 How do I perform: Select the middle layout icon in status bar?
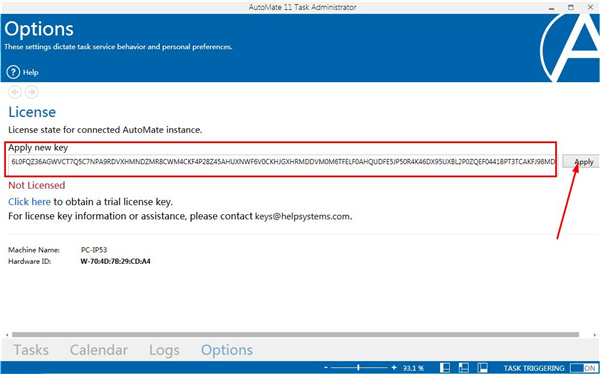463,368
